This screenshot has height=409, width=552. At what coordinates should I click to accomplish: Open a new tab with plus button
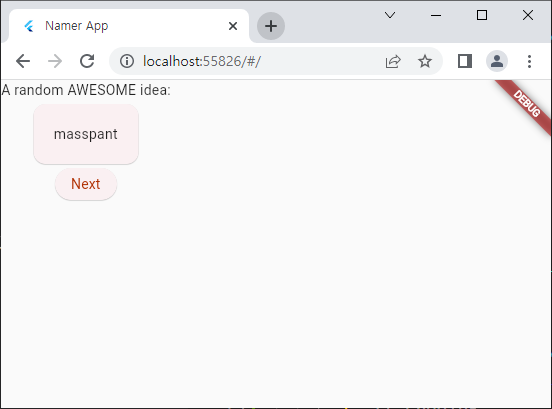[271, 26]
